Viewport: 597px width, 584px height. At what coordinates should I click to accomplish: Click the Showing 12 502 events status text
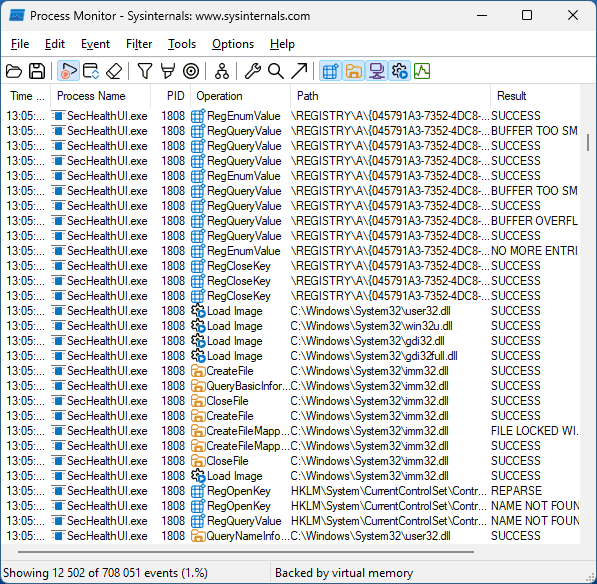[x=105, y=573]
